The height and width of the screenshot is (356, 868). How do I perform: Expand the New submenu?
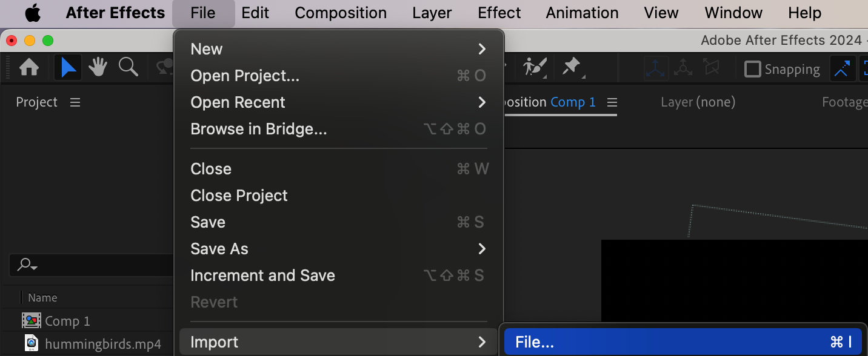click(x=482, y=49)
